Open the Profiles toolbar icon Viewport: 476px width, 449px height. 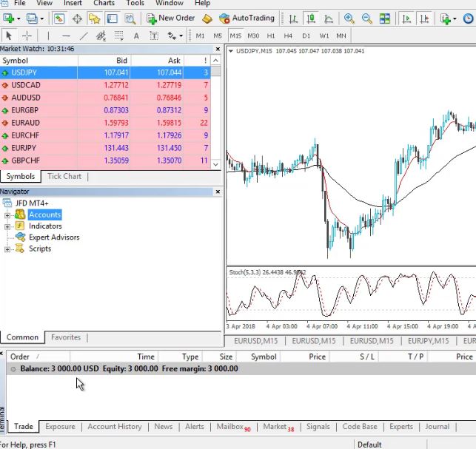[32, 18]
